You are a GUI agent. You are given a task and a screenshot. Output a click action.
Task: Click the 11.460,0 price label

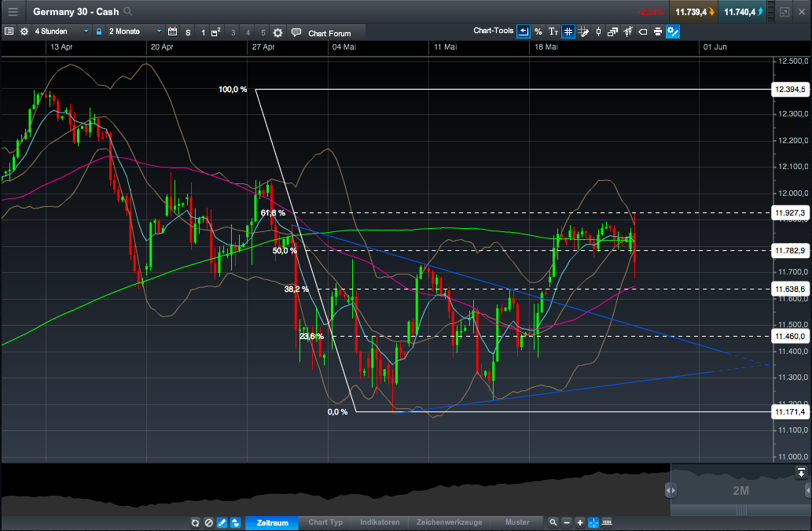click(790, 336)
